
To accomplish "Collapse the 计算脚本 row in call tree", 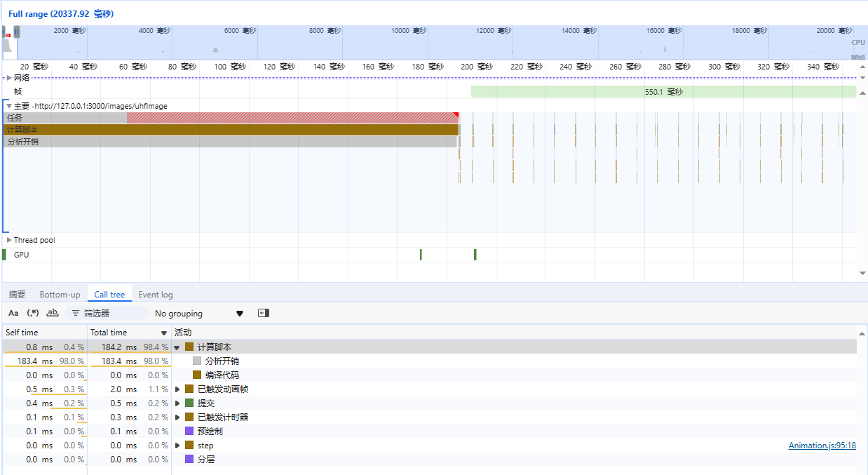I will click(x=177, y=347).
